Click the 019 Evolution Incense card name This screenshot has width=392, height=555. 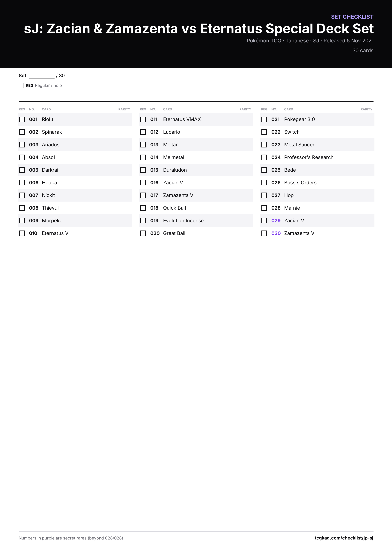[183, 220]
